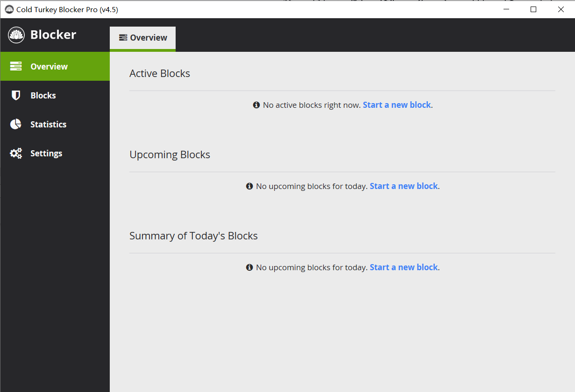Click the info icon under Summary of Today's Blocks

coord(249,267)
